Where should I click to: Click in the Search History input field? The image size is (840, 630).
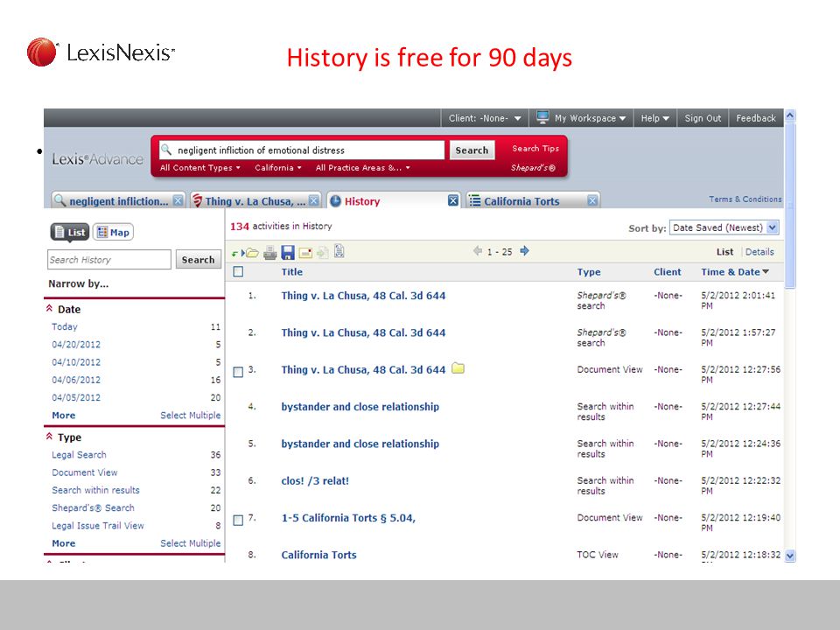coord(109,259)
